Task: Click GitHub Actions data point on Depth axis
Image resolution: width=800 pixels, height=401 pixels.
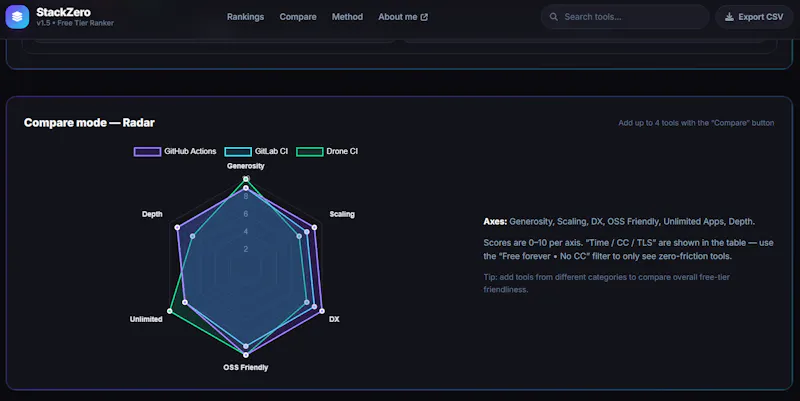Action: (178, 228)
